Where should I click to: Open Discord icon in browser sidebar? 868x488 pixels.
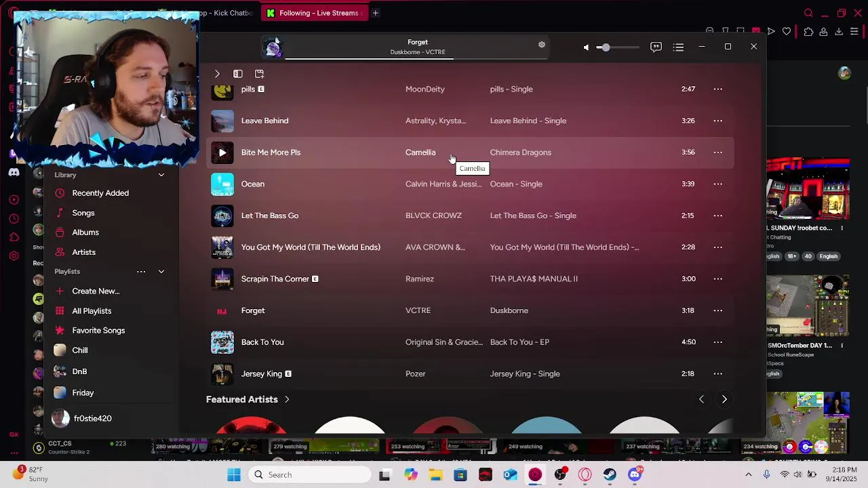14,172
